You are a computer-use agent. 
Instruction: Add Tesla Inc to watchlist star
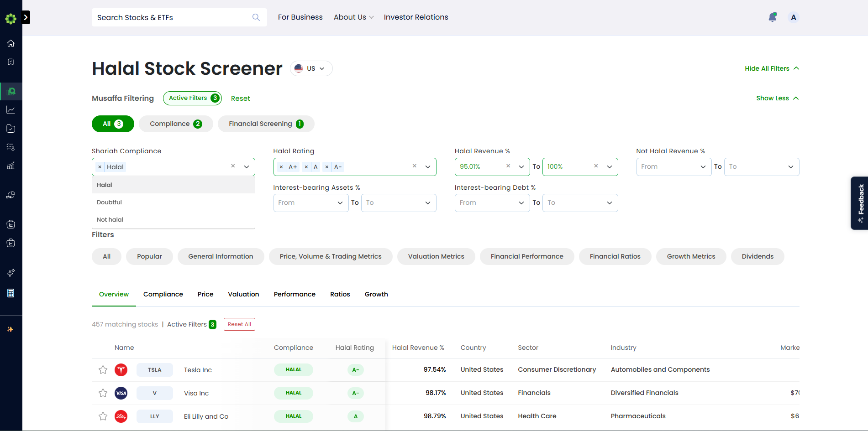pyautogui.click(x=103, y=370)
